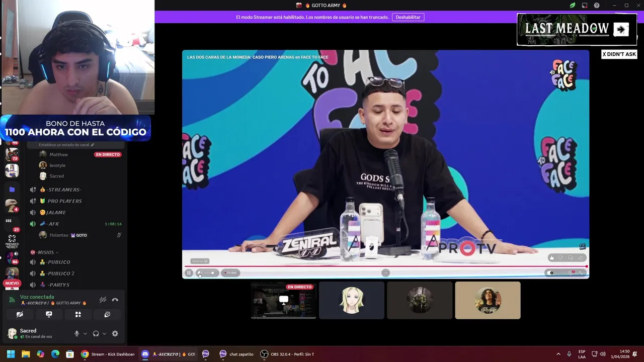Image resolution: width=644 pixels, height=362 pixels.
Task: Select the beige long-haired avatar participant tile
Action: [488, 300]
